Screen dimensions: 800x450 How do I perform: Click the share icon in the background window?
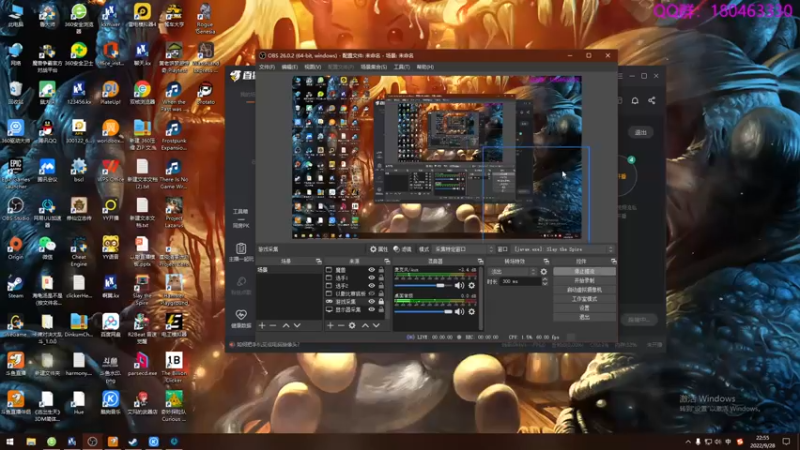pyautogui.click(x=652, y=101)
